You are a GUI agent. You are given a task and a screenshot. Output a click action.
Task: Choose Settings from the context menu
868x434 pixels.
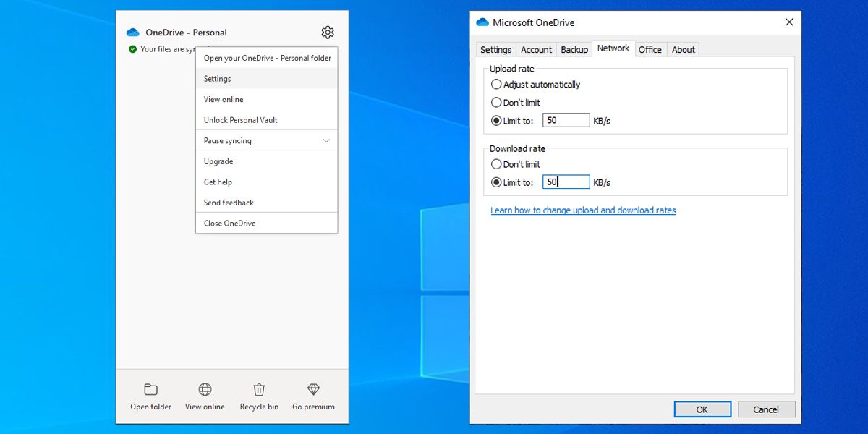coord(218,79)
